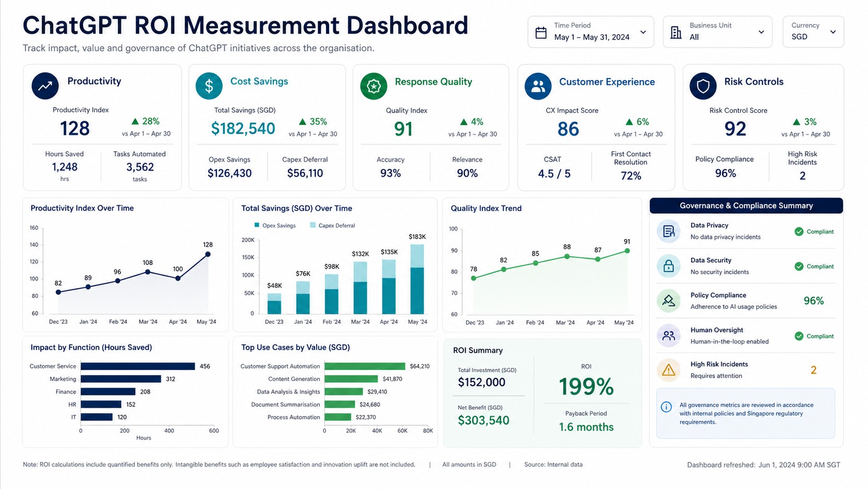This screenshot has width=868, height=489.
Task: Click the green up arrow beside 28%
Action: coord(135,121)
